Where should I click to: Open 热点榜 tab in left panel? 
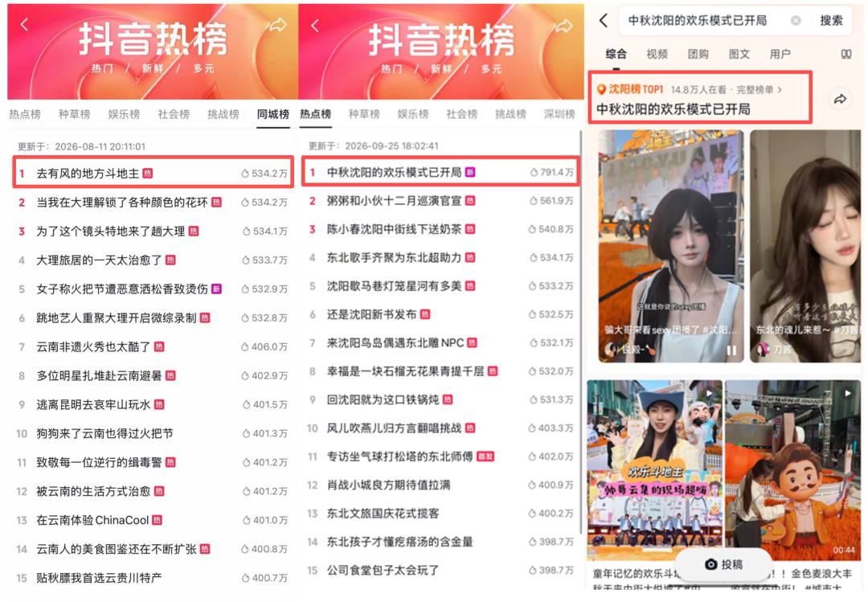[25, 114]
